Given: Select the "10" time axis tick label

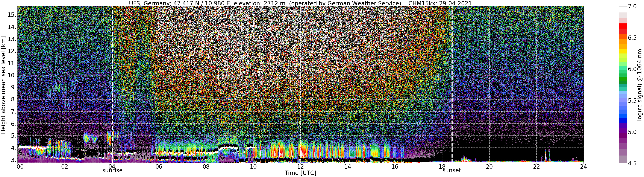Looking at the screenshot, I should click(x=253, y=166).
